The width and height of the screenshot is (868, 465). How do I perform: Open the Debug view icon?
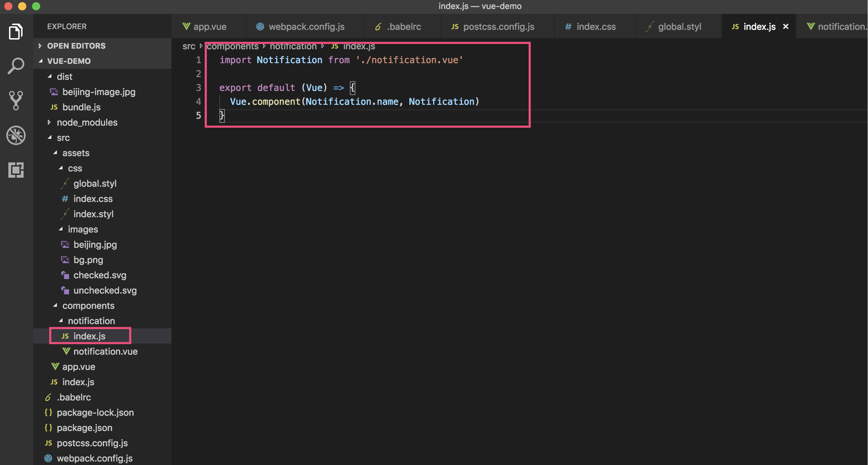tap(16, 135)
